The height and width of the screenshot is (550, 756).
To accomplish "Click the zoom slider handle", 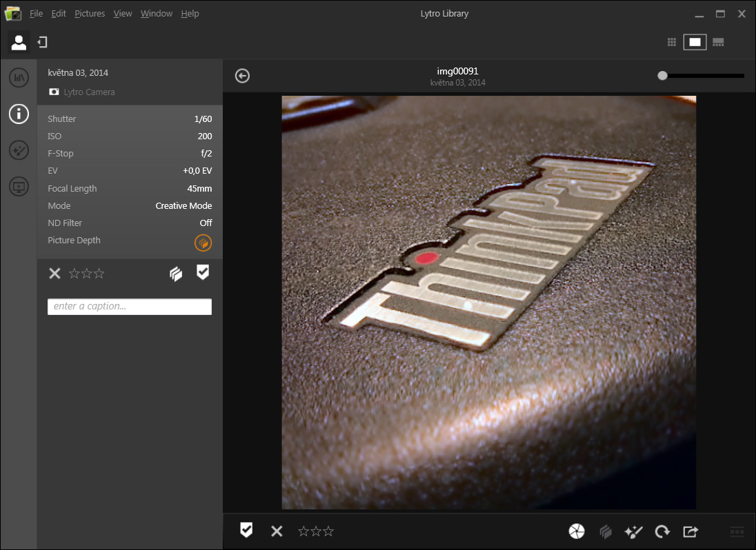I will [x=662, y=76].
